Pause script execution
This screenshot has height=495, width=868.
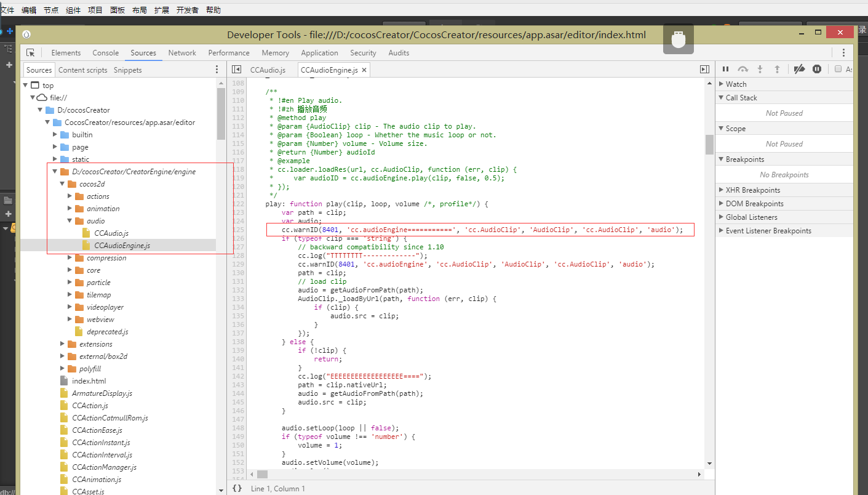click(x=725, y=70)
